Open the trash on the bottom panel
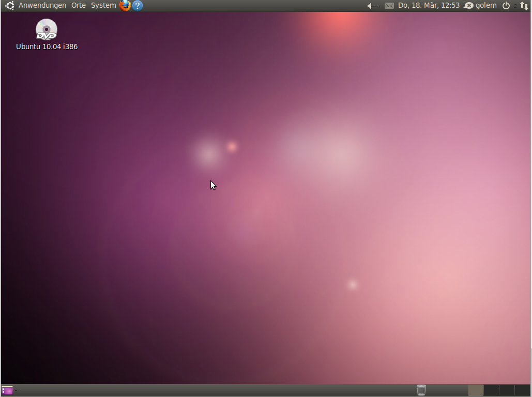532x397 pixels. coord(421,390)
